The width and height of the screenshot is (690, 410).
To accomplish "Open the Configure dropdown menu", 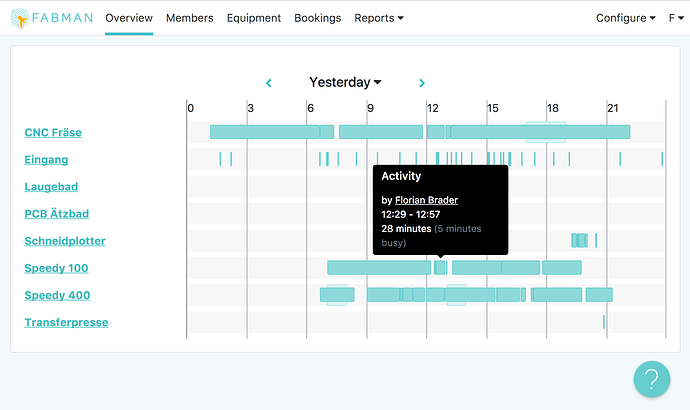I will [x=626, y=18].
